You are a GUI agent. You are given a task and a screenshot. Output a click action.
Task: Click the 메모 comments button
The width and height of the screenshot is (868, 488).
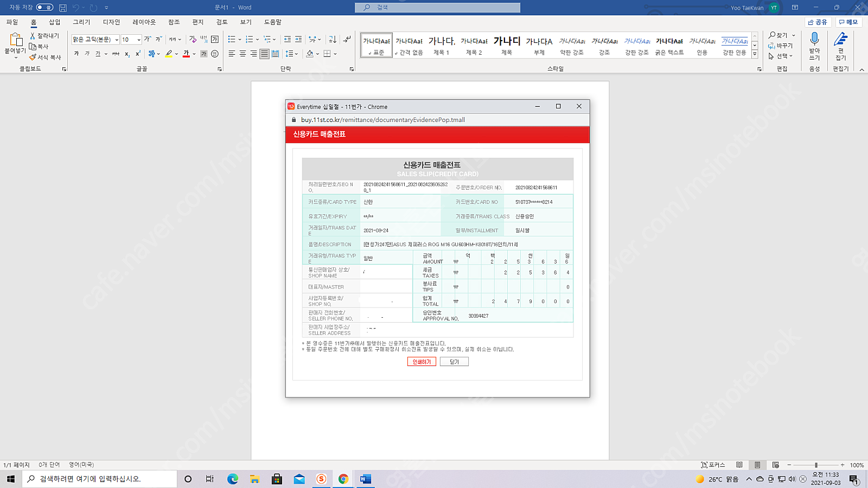[848, 22]
